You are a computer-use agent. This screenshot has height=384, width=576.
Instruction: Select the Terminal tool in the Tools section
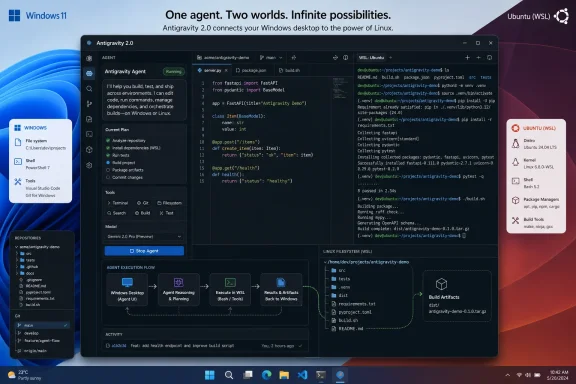point(118,203)
